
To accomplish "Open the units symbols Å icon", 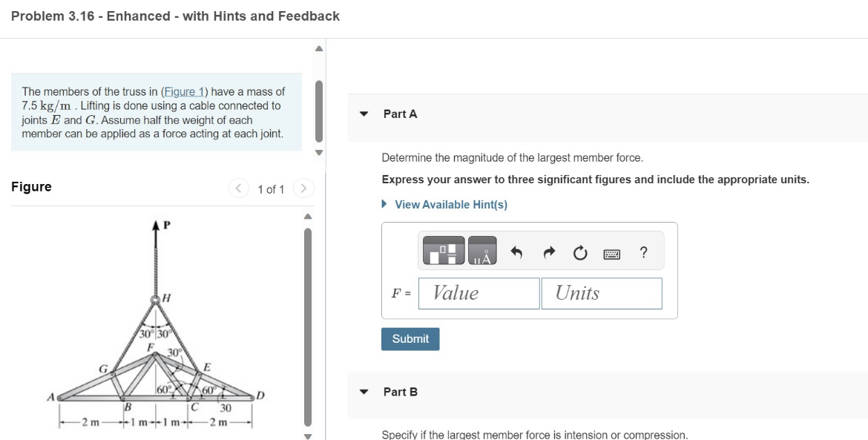I will [482, 251].
